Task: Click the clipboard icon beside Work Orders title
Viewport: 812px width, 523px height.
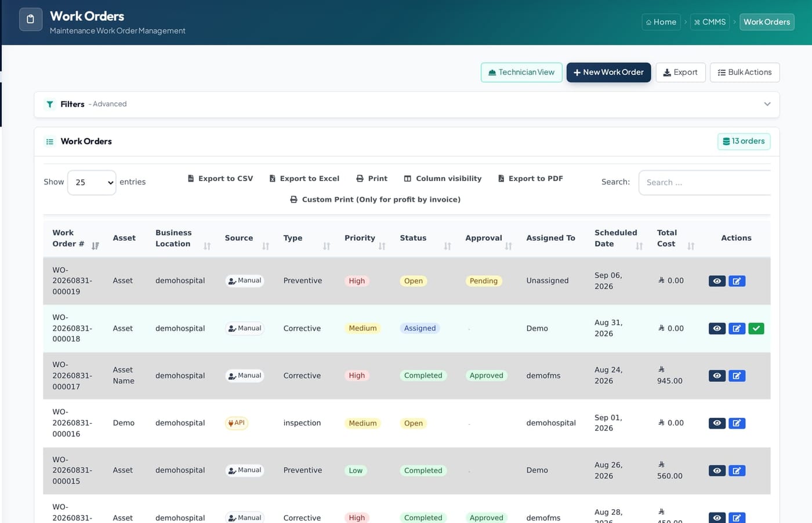Action: pos(31,19)
